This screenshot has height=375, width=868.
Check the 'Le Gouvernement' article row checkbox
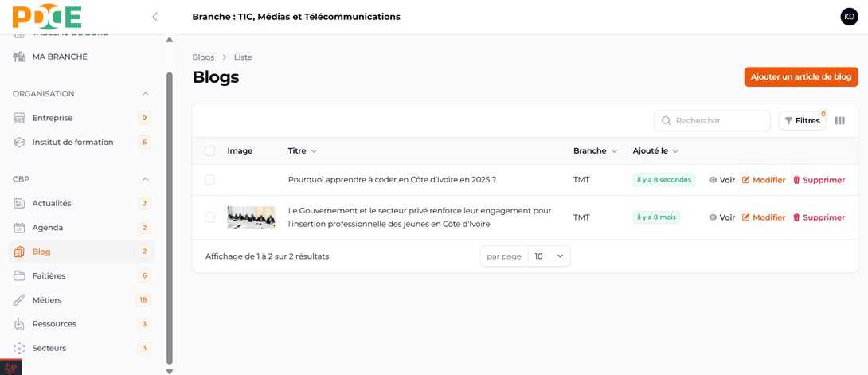(209, 217)
